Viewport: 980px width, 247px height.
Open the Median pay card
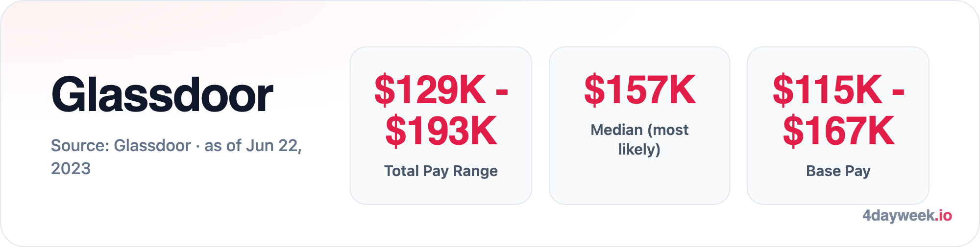(x=639, y=126)
